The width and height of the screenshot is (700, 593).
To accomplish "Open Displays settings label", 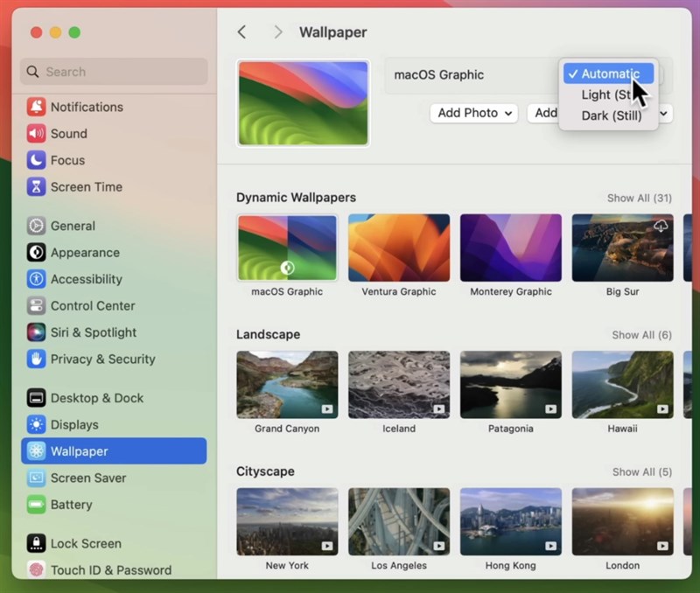I will [74, 425].
